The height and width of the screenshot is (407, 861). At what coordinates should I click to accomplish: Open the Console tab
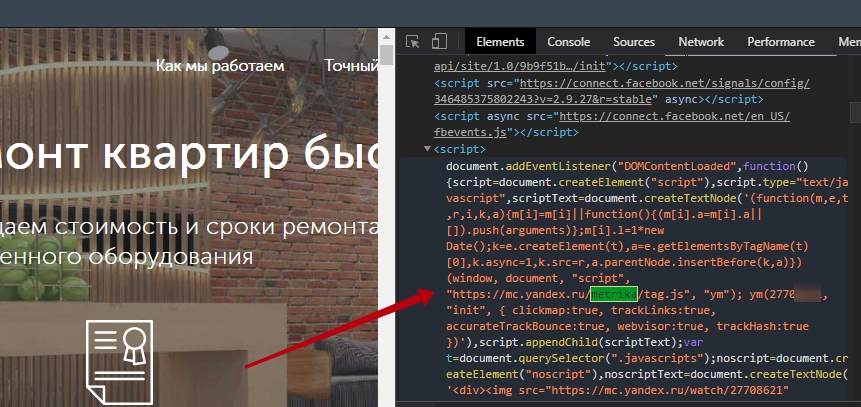(x=568, y=42)
